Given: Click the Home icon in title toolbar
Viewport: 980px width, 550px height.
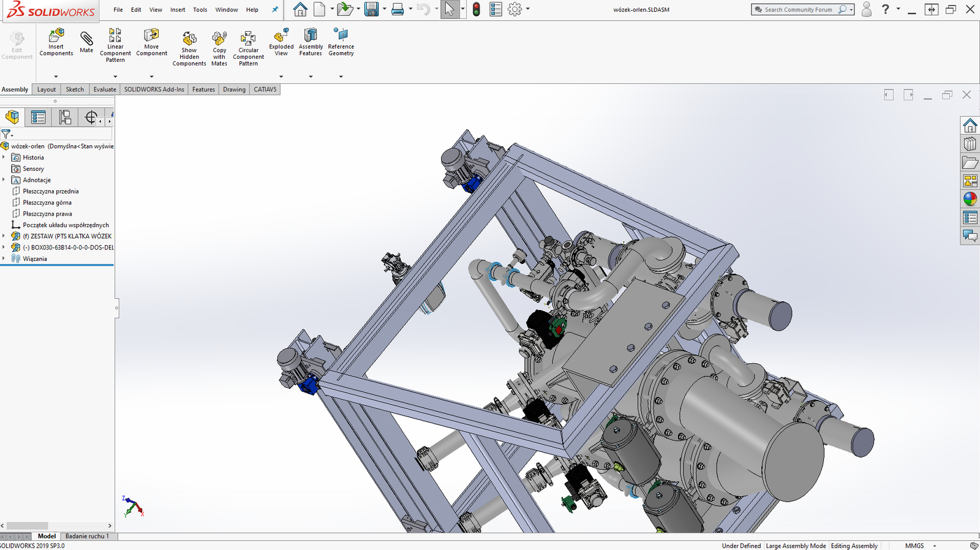Looking at the screenshot, I should 300,9.
